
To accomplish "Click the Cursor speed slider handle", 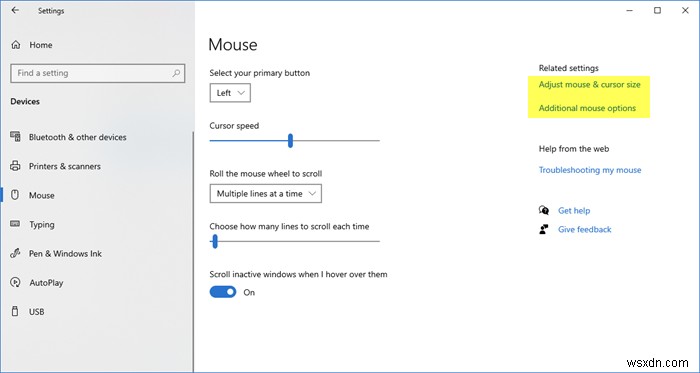I will [290, 141].
